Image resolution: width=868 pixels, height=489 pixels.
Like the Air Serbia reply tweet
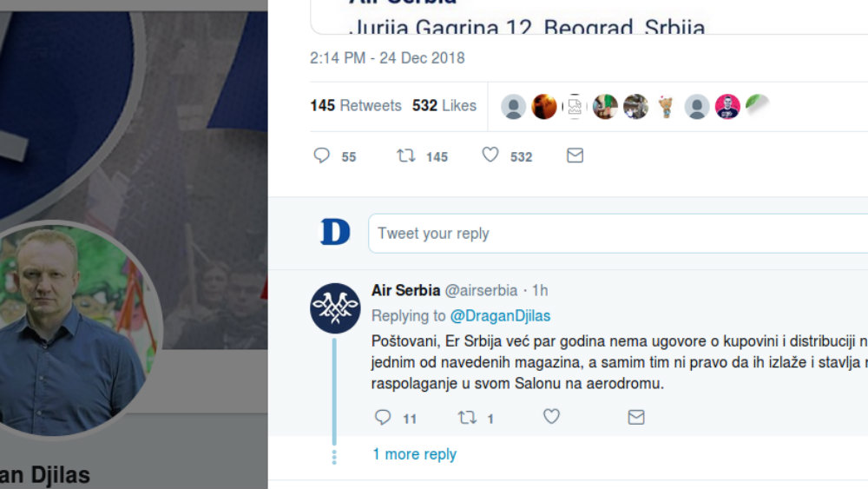point(551,418)
